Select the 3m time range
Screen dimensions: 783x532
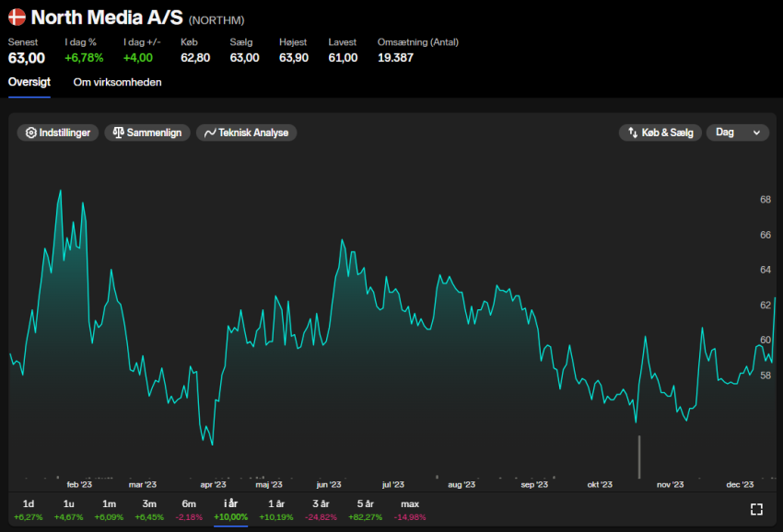pyautogui.click(x=149, y=510)
